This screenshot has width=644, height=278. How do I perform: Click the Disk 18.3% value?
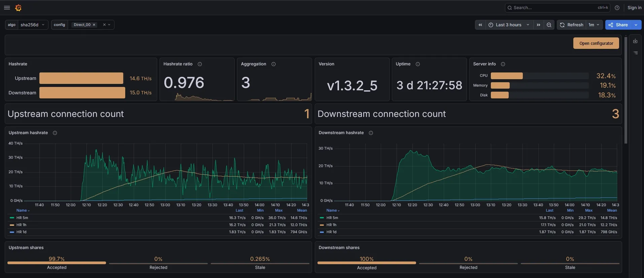(607, 95)
